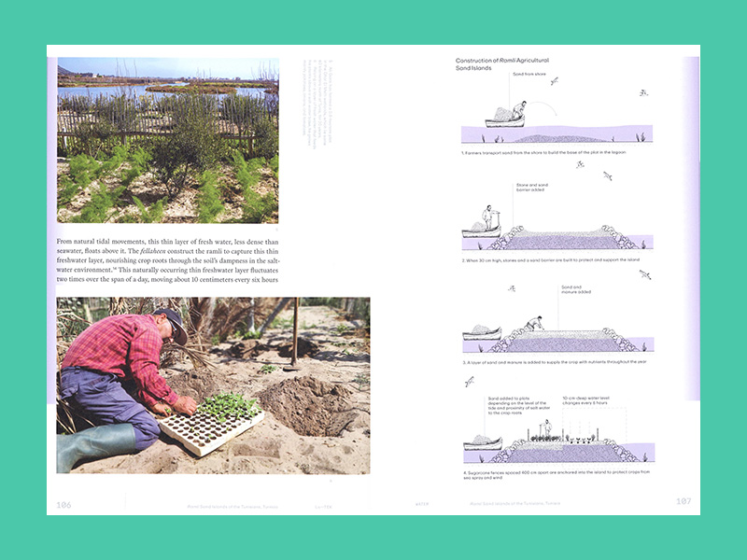
Task: Click page number 107
Action: 684,502
